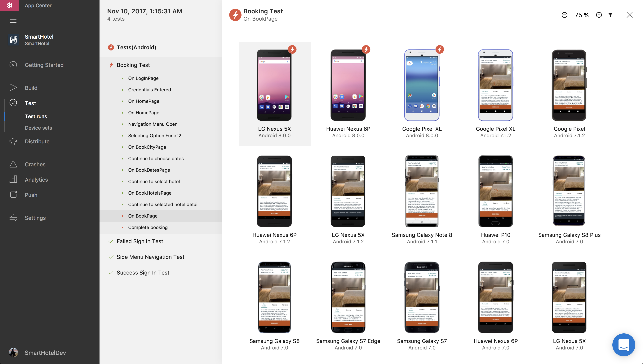Open Getting Started from sidebar
The height and width of the screenshot is (364, 643).
44,65
